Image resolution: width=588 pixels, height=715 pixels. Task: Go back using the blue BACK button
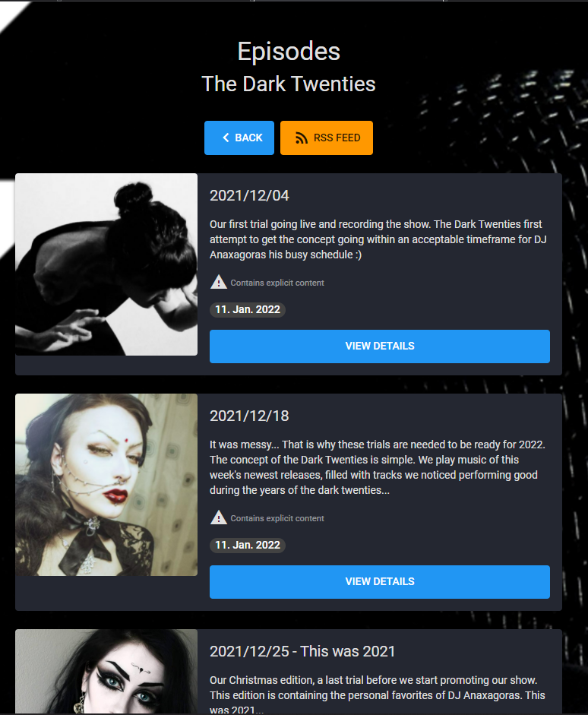point(239,138)
